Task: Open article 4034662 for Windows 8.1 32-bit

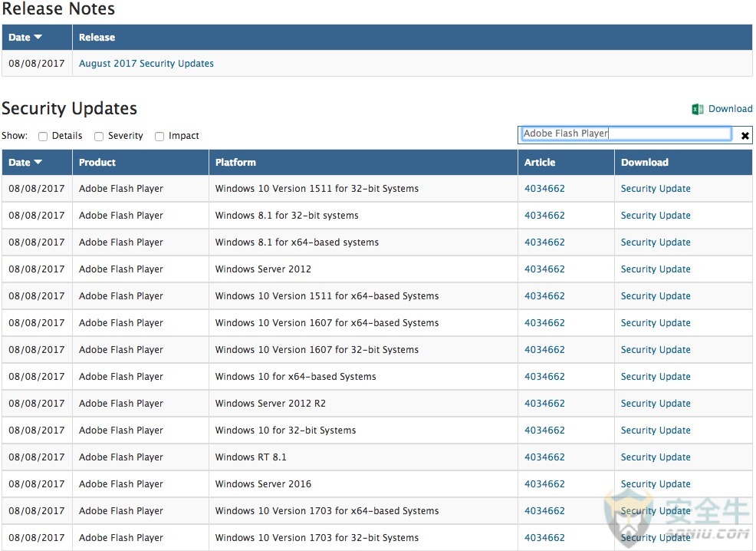Action: pos(544,216)
